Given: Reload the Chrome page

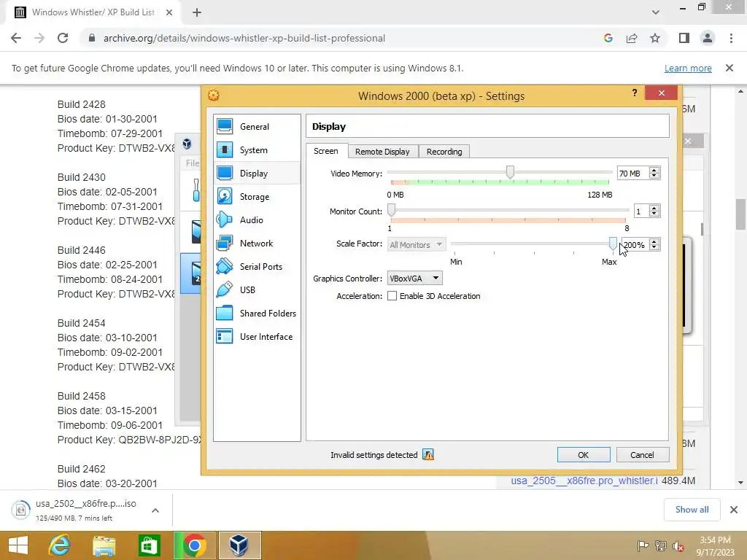Looking at the screenshot, I should (x=63, y=38).
